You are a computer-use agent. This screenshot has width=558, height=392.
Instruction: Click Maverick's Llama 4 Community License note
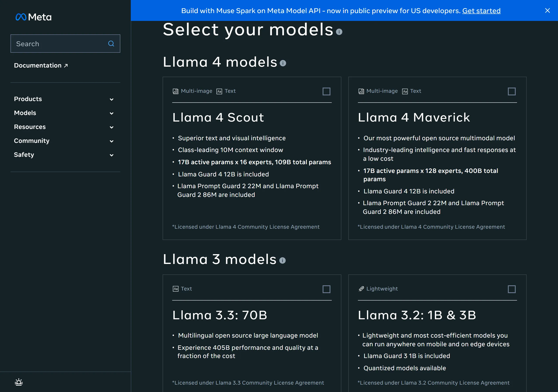(x=431, y=227)
